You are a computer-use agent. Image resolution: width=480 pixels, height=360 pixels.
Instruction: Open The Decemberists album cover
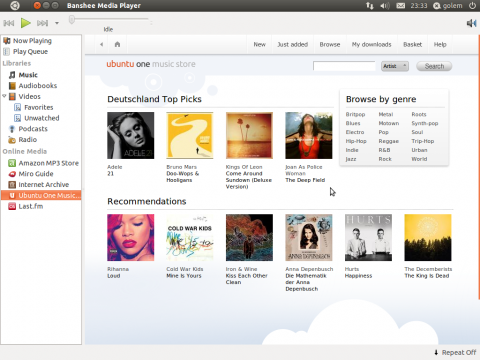428,237
